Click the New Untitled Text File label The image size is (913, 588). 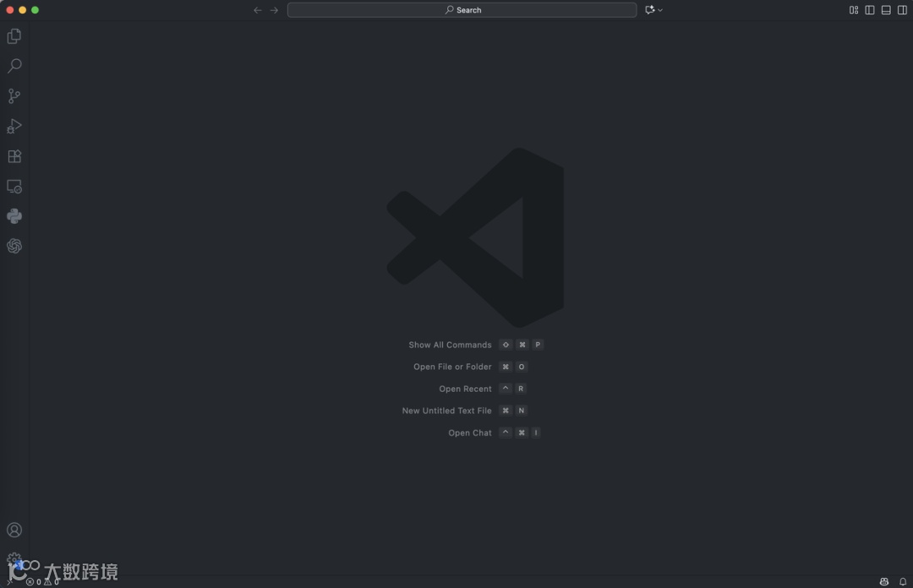(x=446, y=411)
